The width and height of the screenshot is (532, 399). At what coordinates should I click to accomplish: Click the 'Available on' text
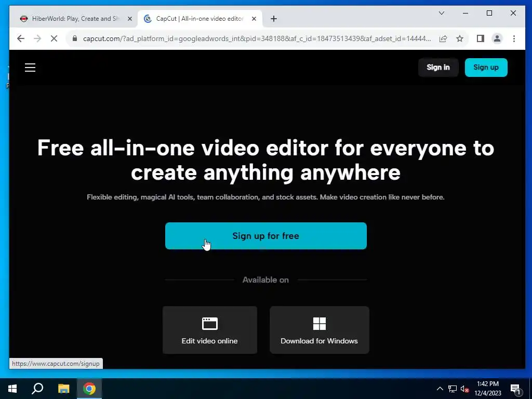[265, 280]
